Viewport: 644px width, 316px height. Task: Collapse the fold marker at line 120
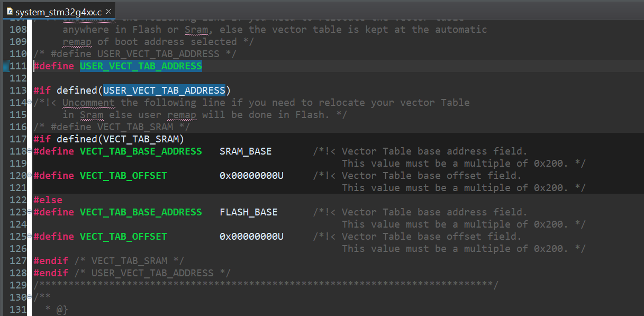click(x=29, y=176)
